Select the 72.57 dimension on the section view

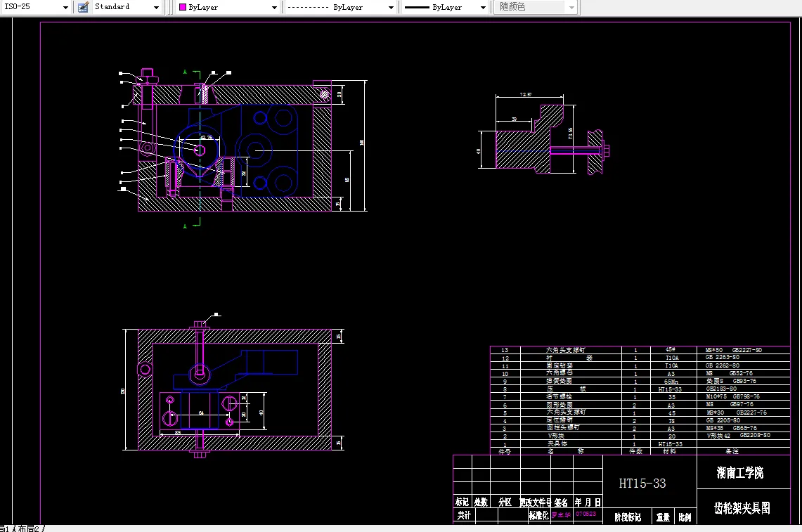pyautogui.click(x=526, y=95)
